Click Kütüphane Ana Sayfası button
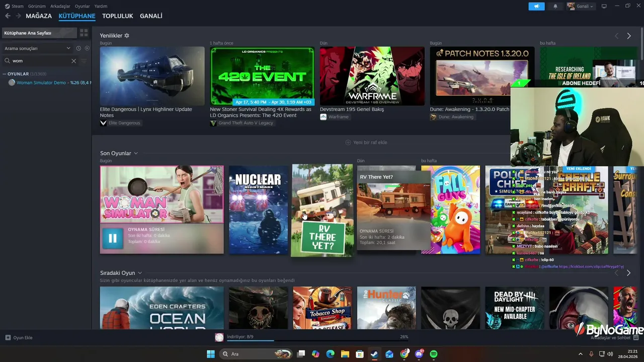Viewport: 644px width, 362px height. [39, 33]
